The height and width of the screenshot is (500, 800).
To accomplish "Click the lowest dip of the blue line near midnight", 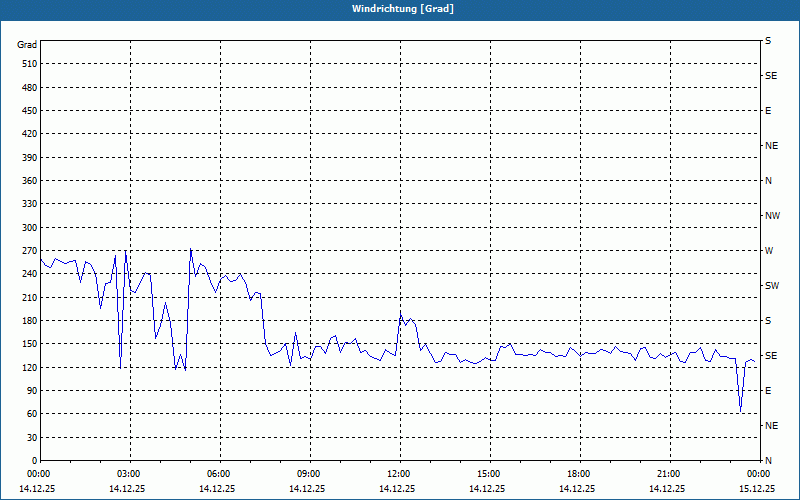I will pos(741,411).
